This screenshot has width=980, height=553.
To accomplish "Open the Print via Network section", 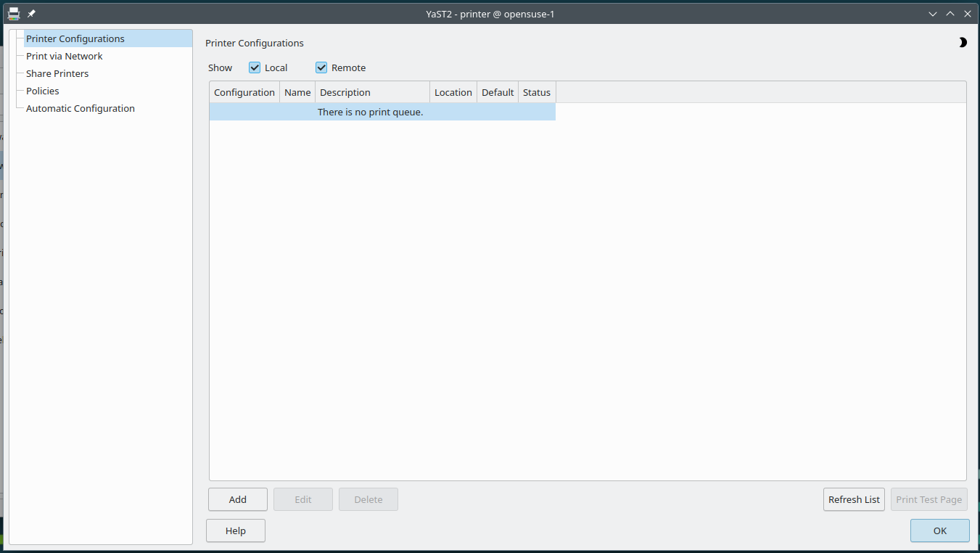I will (64, 56).
